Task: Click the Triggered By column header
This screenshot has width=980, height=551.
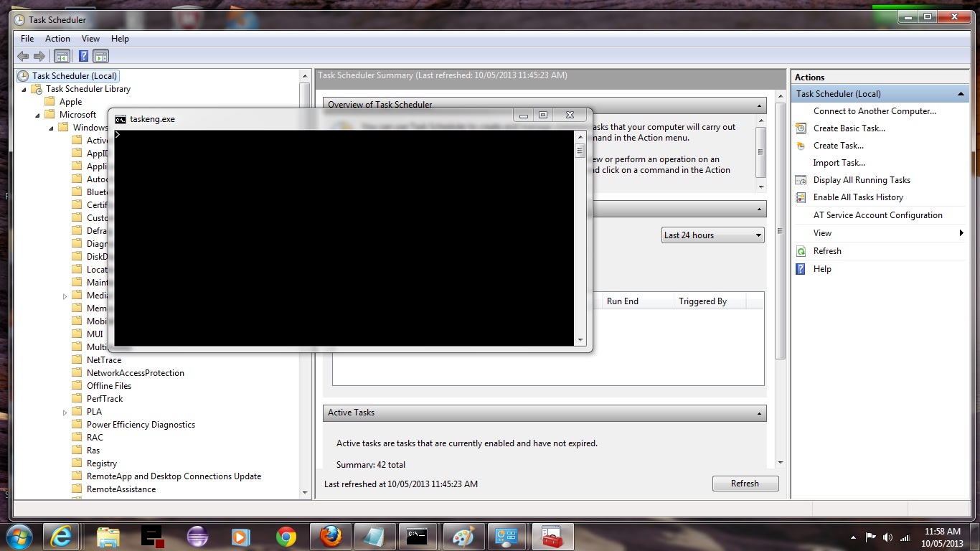Action: tap(702, 301)
